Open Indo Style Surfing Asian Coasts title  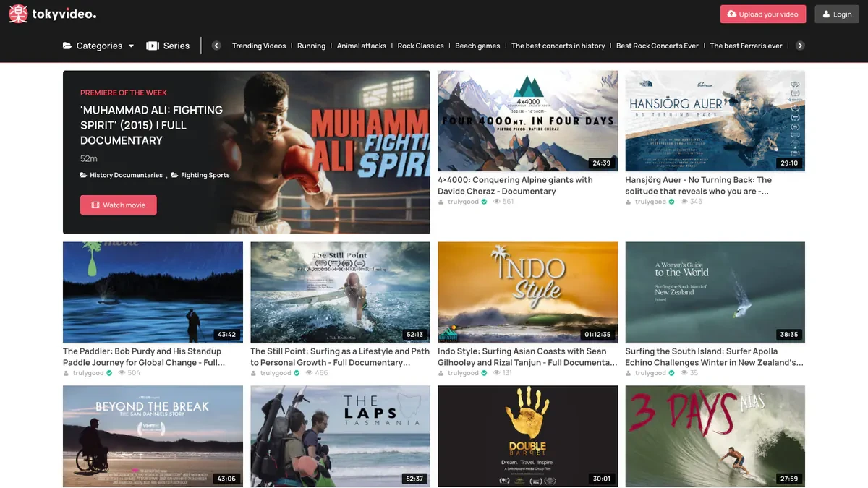click(527, 357)
